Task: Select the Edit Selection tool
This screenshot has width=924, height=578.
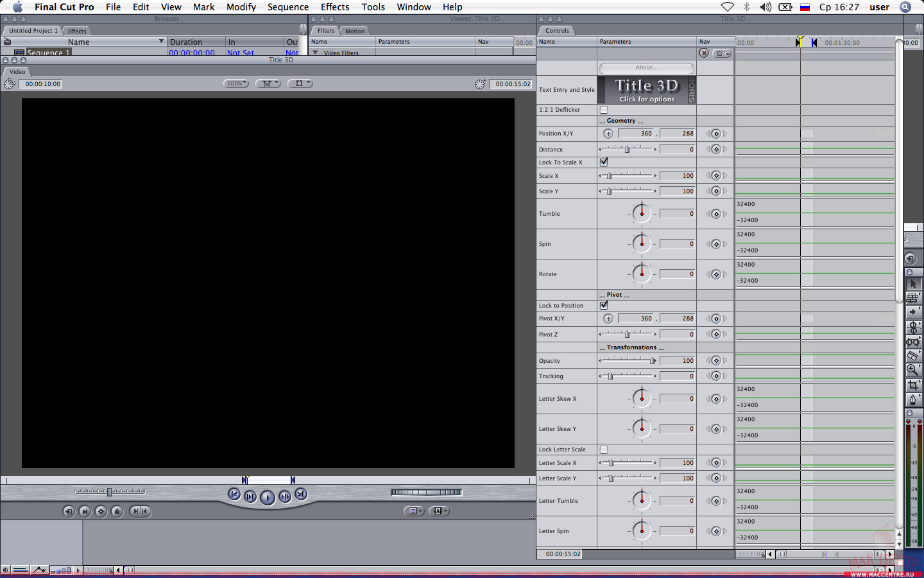Action: coord(913,298)
